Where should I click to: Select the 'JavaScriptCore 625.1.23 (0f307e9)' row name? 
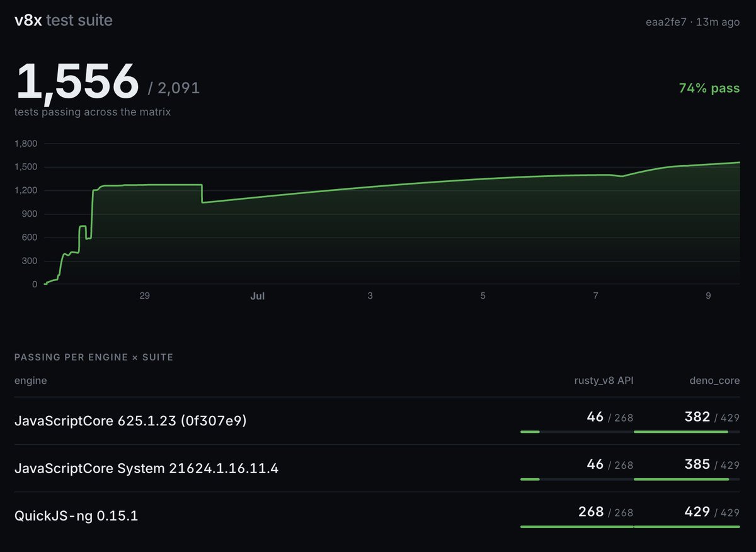click(x=130, y=420)
